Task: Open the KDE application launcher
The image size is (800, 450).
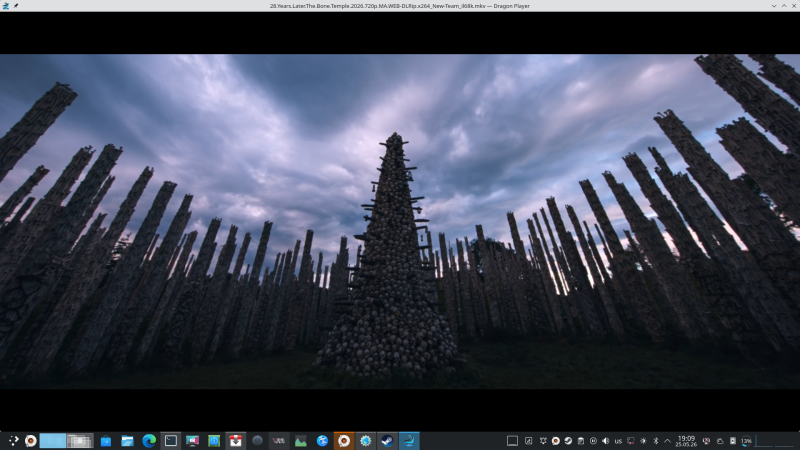Action: 13,441
